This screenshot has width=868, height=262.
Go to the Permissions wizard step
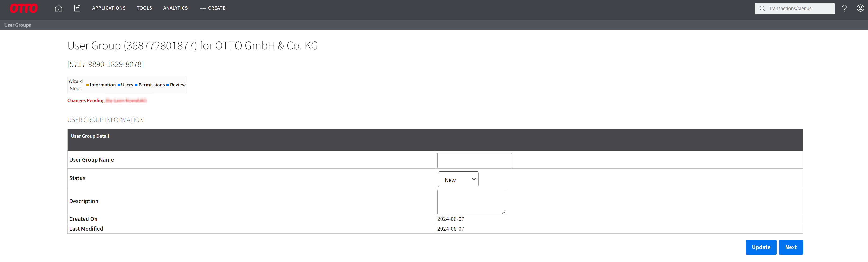150,85
